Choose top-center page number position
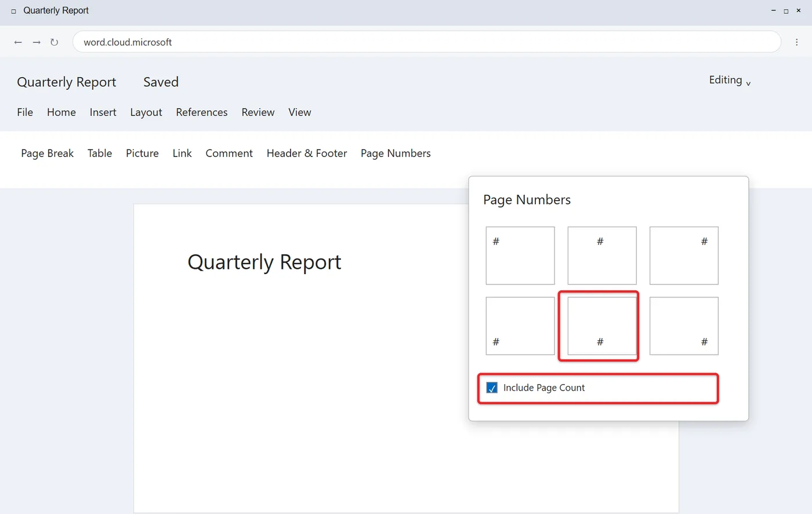This screenshot has width=812, height=514. point(602,256)
